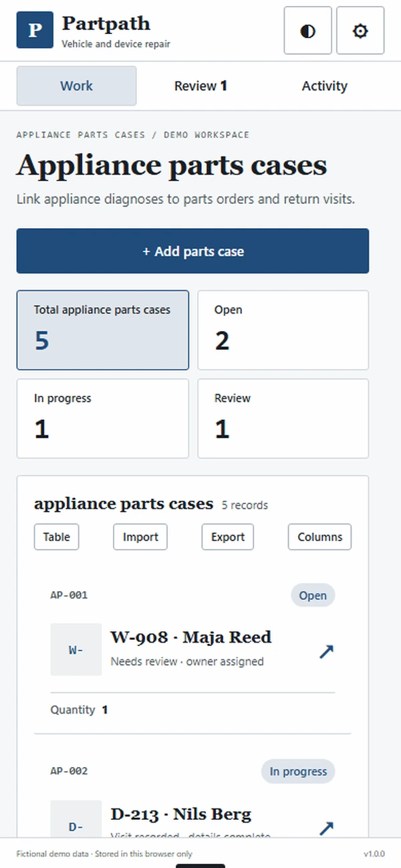Filter by Review stat card
The width and height of the screenshot is (401, 868).
283,419
